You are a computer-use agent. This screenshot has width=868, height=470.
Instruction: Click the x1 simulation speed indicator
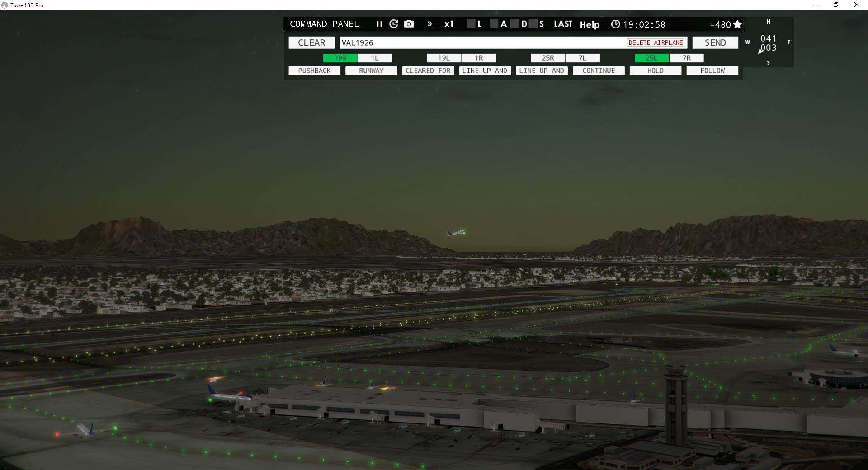tap(448, 24)
